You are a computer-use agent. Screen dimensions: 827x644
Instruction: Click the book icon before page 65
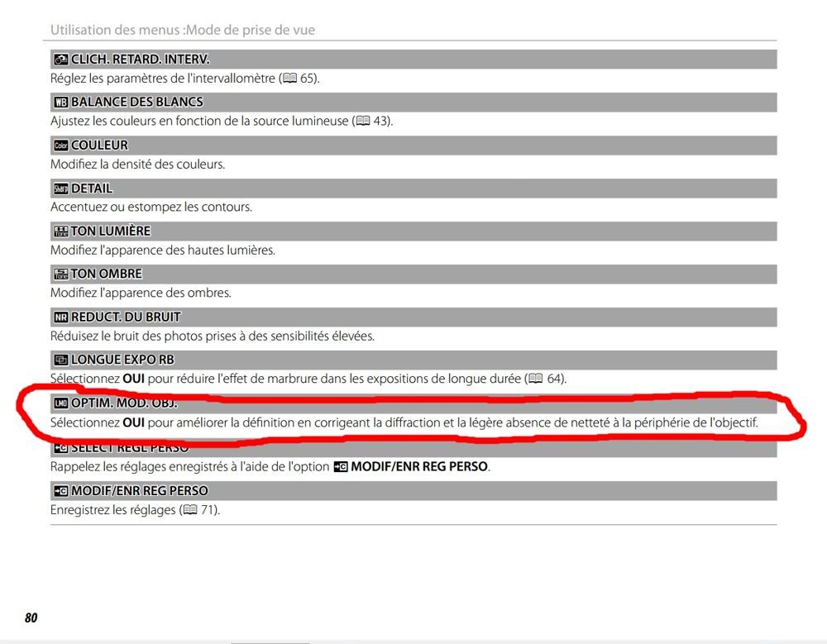point(289,79)
